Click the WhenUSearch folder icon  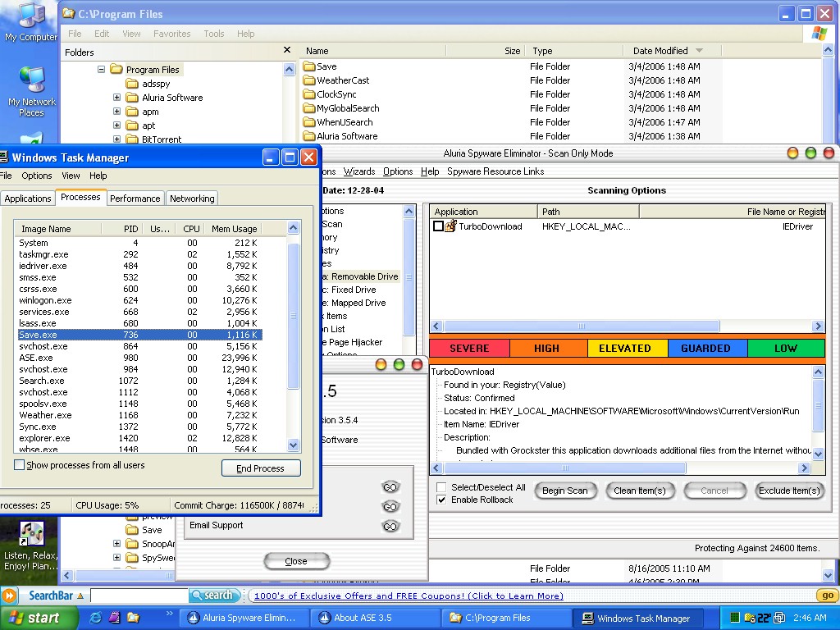click(x=308, y=122)
